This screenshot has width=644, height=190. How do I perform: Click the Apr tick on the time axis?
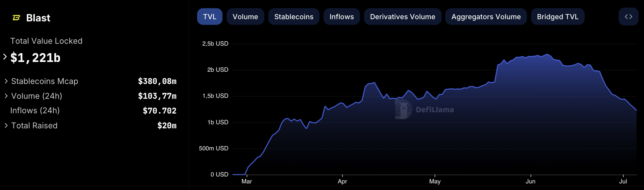click(x=342, y=182)
